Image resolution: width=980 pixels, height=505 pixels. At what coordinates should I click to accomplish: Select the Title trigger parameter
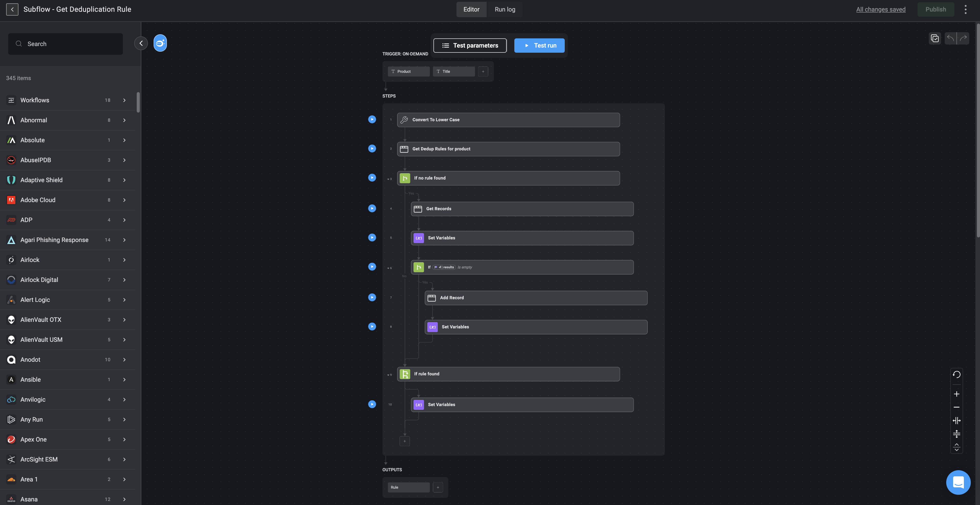coord(453,71)
